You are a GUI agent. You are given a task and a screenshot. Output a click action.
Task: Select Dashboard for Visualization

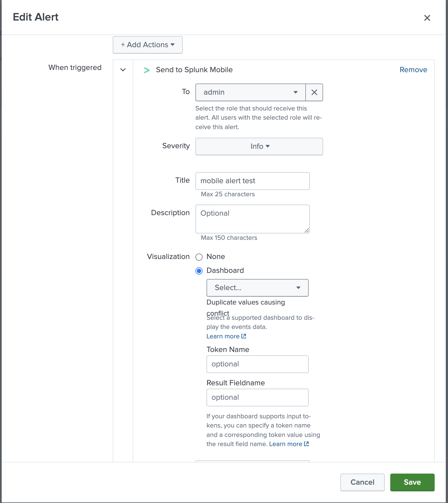(199, 271)
